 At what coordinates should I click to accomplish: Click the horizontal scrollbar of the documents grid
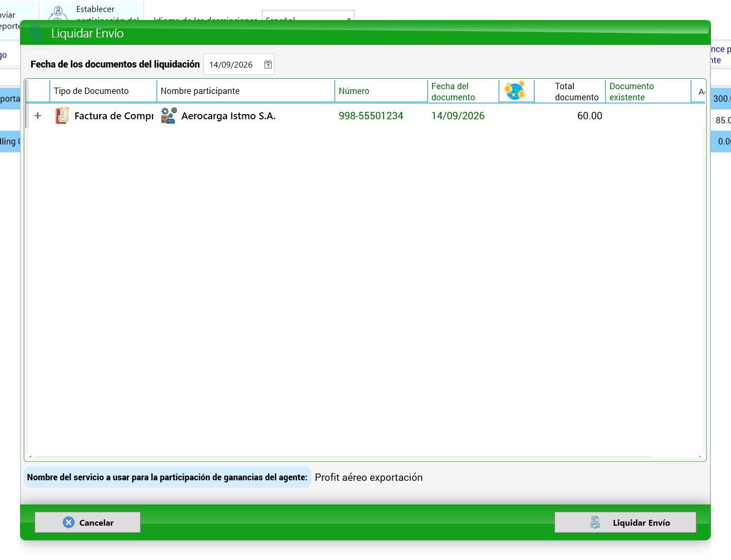coord(342,457)
